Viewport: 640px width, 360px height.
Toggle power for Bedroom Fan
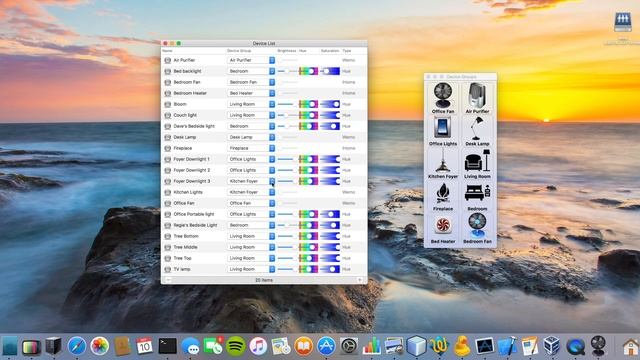[167, 82]
